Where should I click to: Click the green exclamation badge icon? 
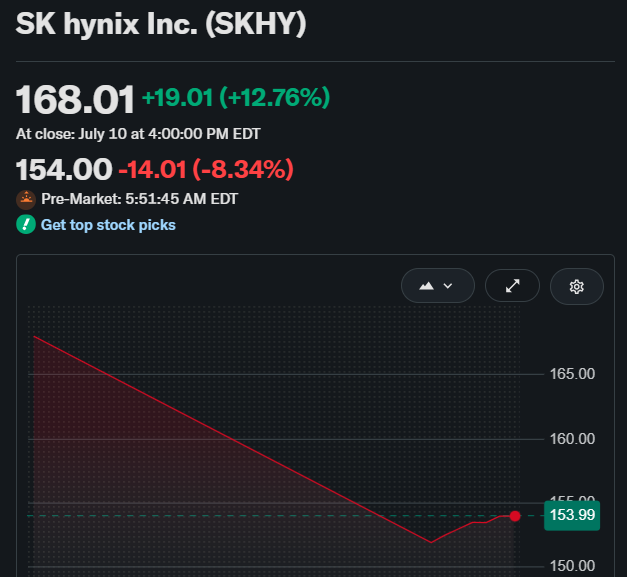tap(26, 224)
